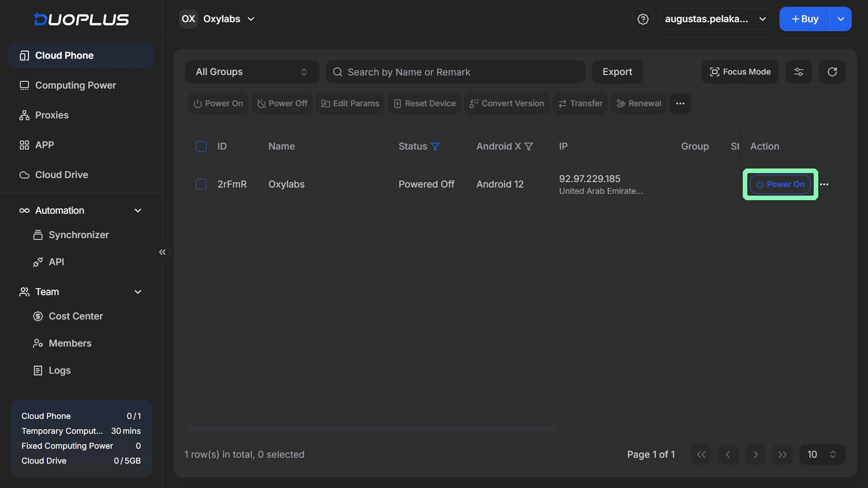
Task: Click Reset Device toolbar button
Action: click(x=425, y=103)
